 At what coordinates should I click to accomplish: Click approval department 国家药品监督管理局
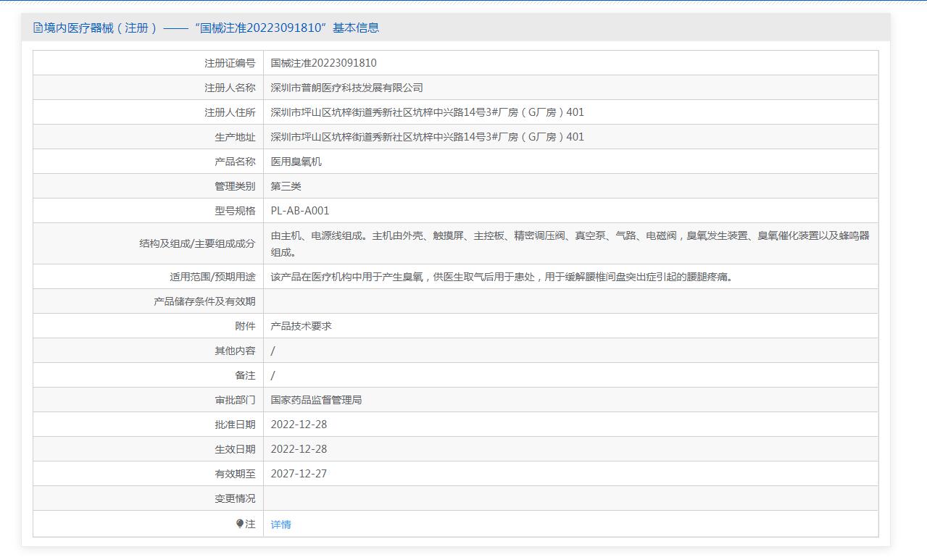[316, 400]
